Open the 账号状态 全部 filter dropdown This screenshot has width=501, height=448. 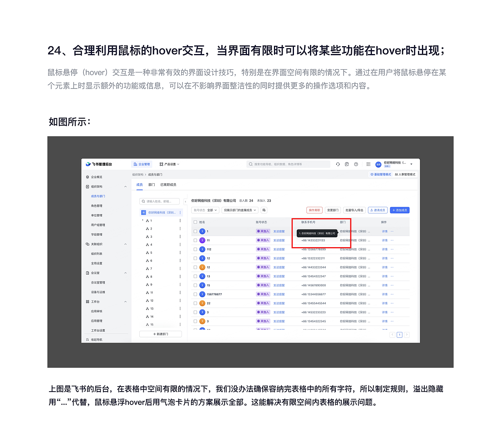[205, 210]
